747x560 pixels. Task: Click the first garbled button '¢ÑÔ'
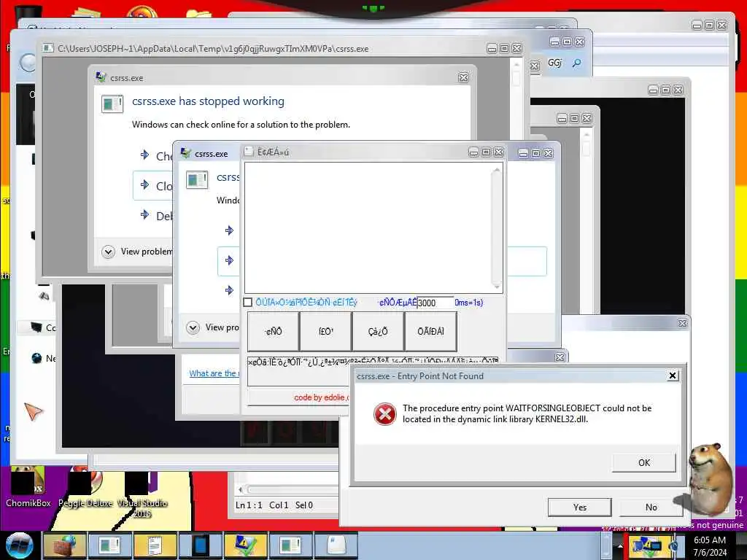(x=274, y=332)
